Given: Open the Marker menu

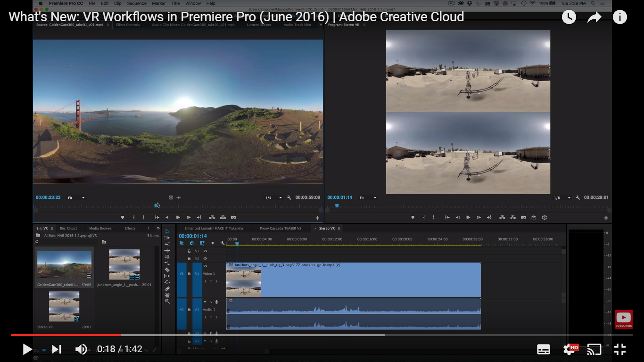Looking at the screenshot, I should click(x=159, y=3).
